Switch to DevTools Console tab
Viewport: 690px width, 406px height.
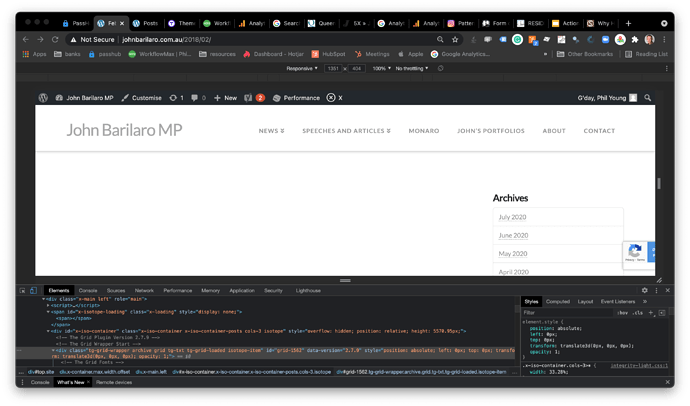tap(88, 290)
